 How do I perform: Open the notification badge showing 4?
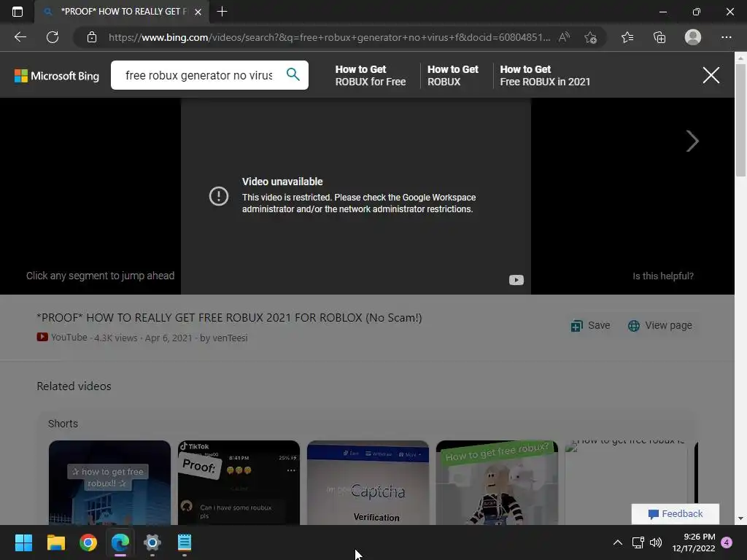(x=727, y=542)
